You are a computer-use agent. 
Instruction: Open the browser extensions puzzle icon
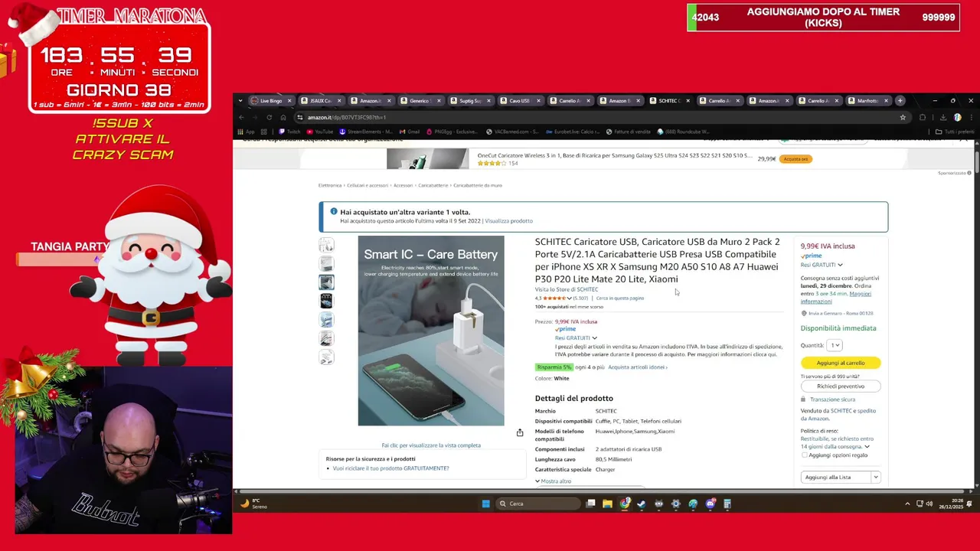tap(923, 117)
